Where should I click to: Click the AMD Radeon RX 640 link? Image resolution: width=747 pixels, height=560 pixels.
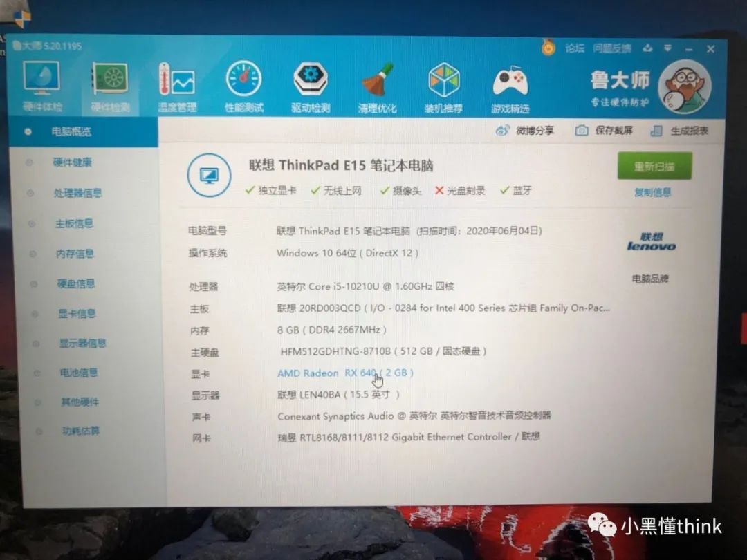pos(345,373)
